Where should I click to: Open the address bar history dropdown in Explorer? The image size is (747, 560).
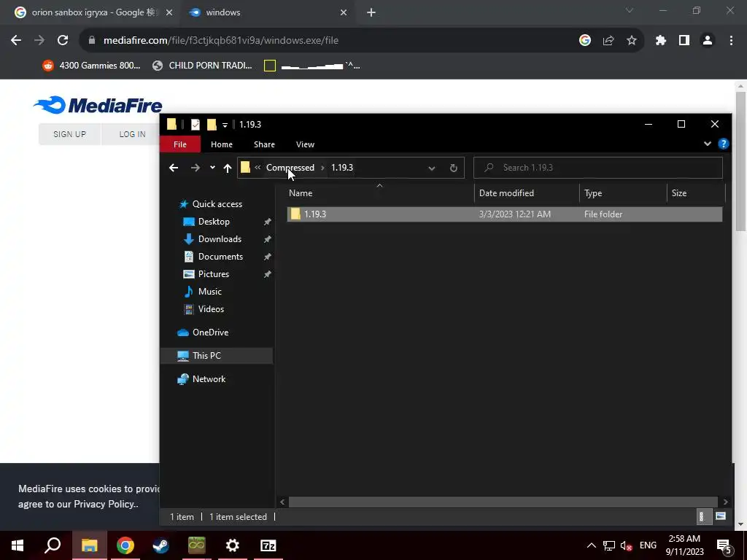tap(432, 168)
